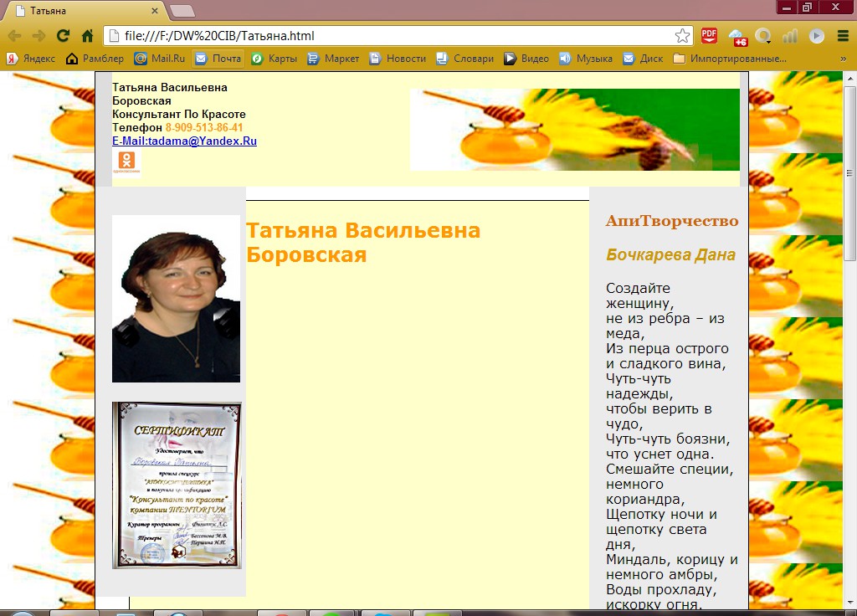Open the Почта bookmark
The image size is (857, 616).
pos(218,59)
